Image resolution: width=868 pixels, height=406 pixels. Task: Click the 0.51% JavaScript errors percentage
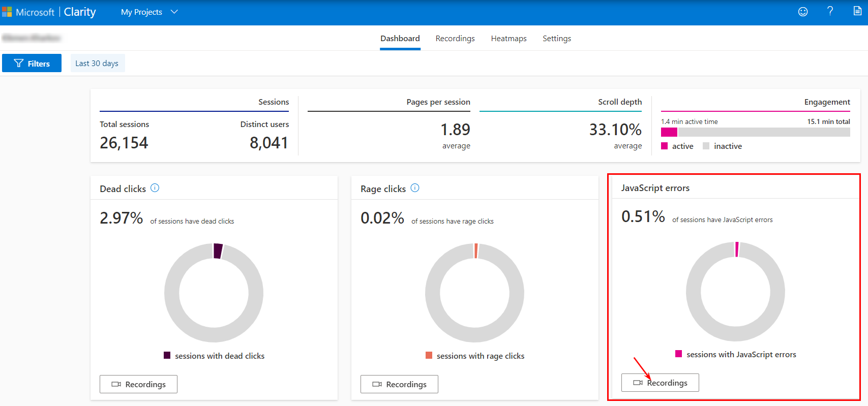643,216
